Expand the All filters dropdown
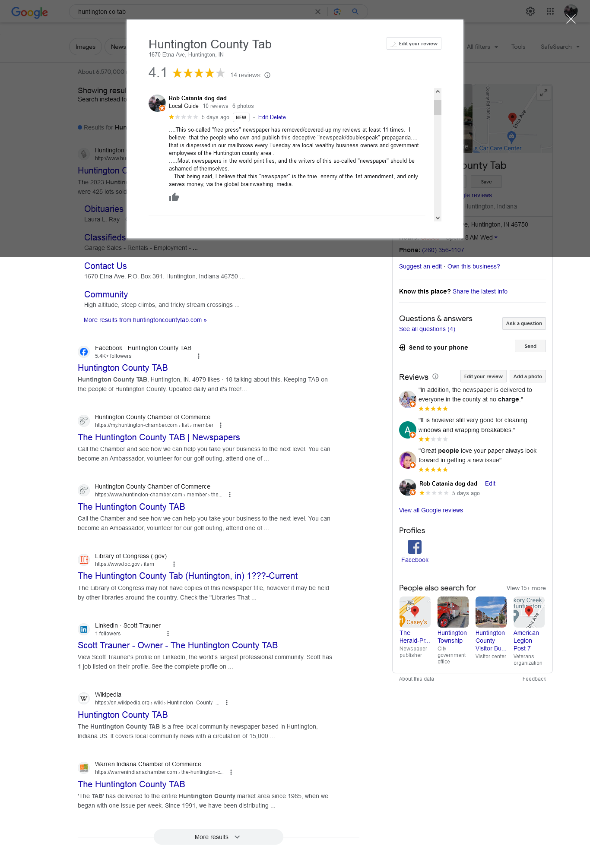590x868 pixels. click(482, 47)
